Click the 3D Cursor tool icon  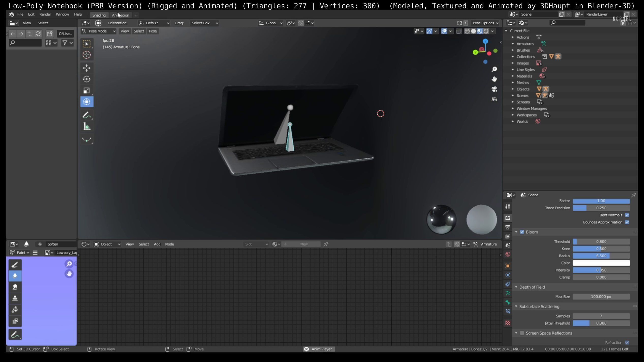pos(87,55)
